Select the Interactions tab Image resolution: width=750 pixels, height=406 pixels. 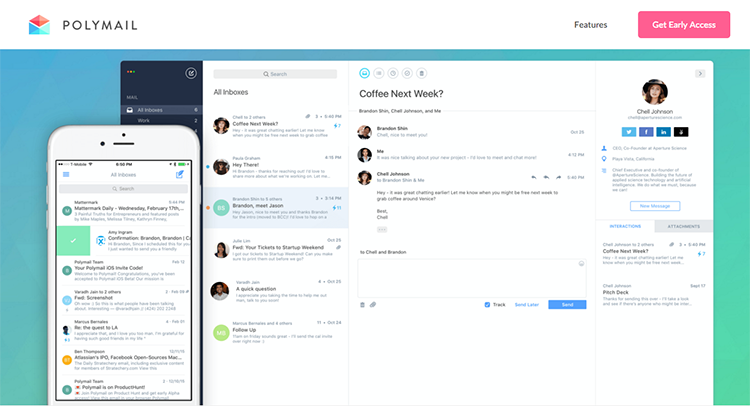tap(625, 226)
